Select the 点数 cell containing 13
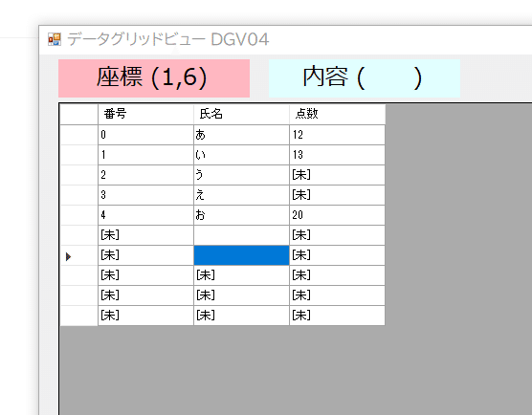Screen dimensions: 532x415 coord(337,155)
